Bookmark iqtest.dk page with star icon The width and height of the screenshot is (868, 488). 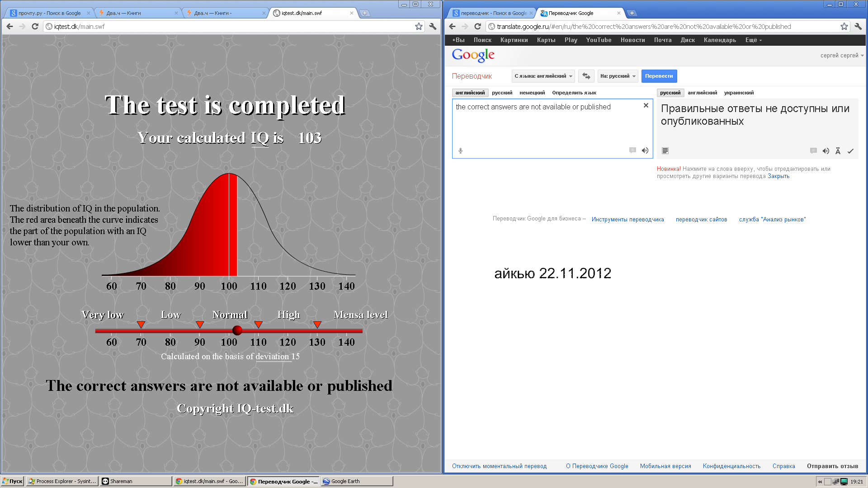click(x=419, y=27)
